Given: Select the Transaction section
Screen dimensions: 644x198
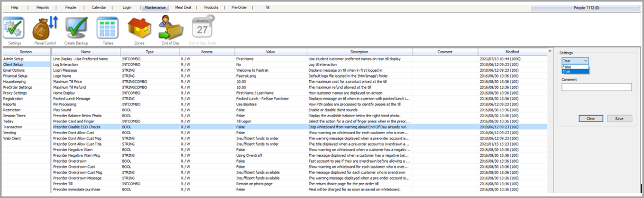Looking at the screenshot, I should [26, 127].
